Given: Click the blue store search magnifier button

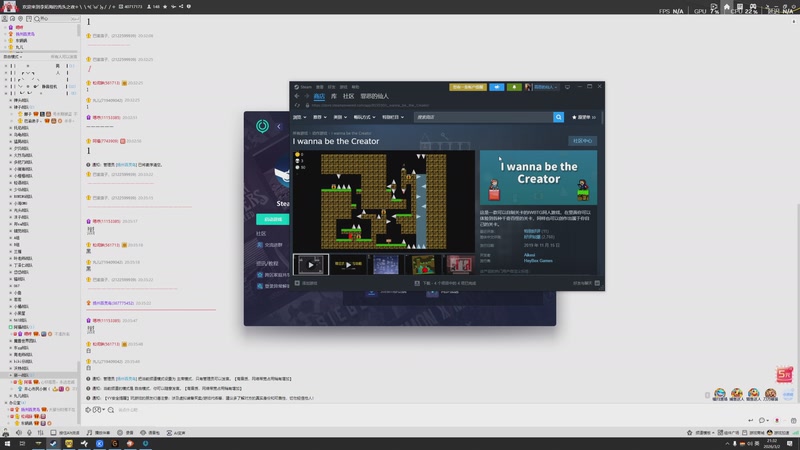Looking at the screenshot, I should click(x=559, y=117).
